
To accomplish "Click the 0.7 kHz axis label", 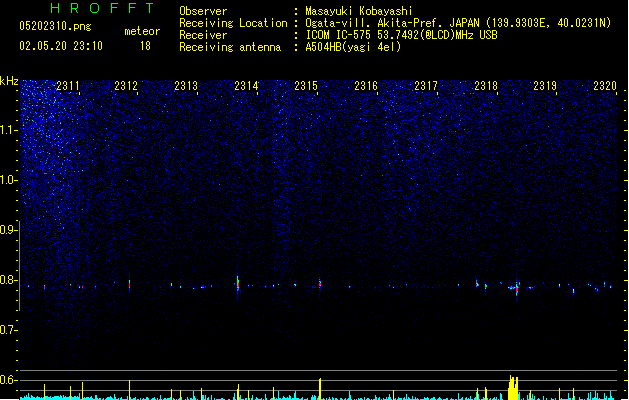I will coord(8,330).
